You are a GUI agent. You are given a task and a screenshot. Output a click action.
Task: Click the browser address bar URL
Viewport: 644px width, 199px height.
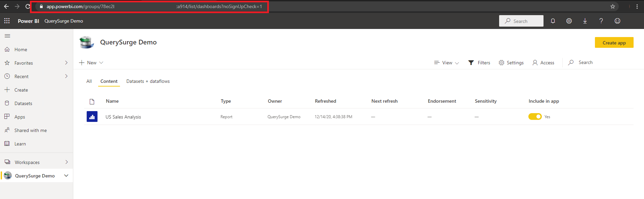coord(154,6)
